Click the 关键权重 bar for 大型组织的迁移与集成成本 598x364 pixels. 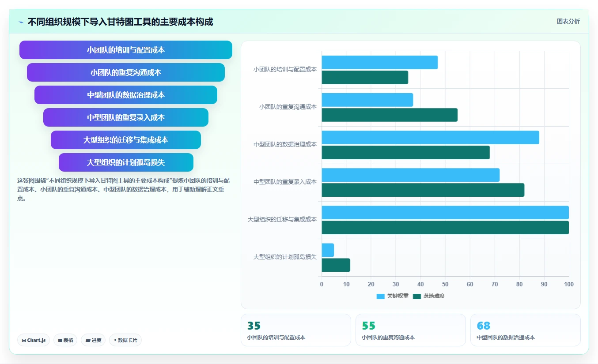click(445, 212)
